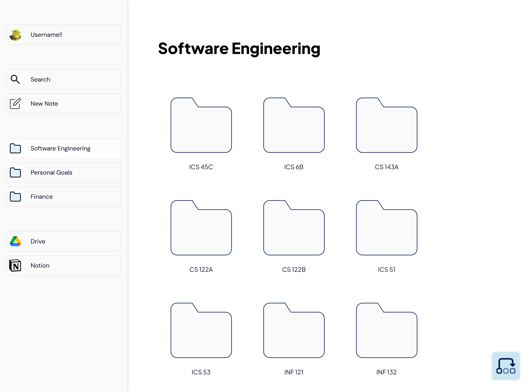Click the ICS 6B folder label
The image size is (532, 392).
[x=294, y=167]
